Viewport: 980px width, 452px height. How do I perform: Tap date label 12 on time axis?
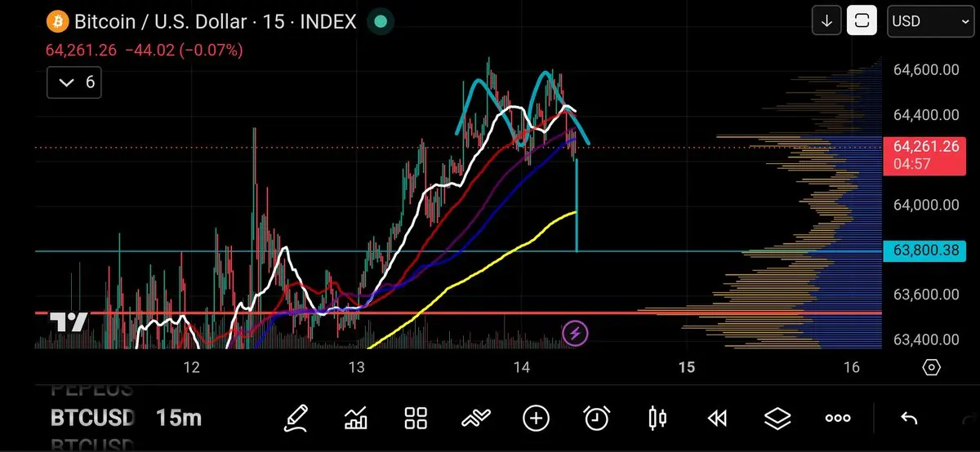(x=191, y=368)
